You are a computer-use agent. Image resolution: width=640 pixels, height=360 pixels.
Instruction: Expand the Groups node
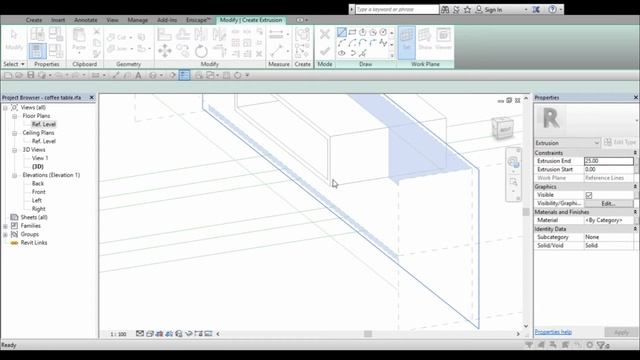(x=5, y=235)
